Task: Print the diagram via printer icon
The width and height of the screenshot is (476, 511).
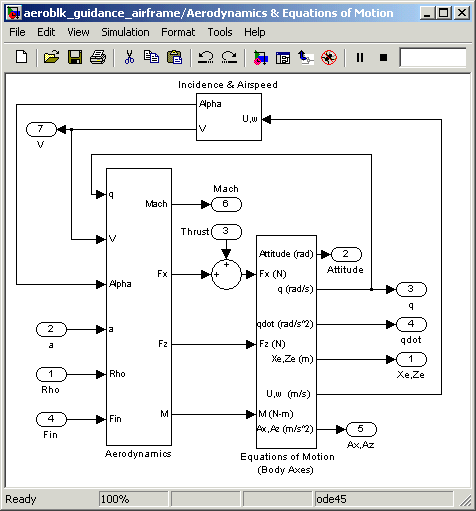Action: [x=98, y=57]
